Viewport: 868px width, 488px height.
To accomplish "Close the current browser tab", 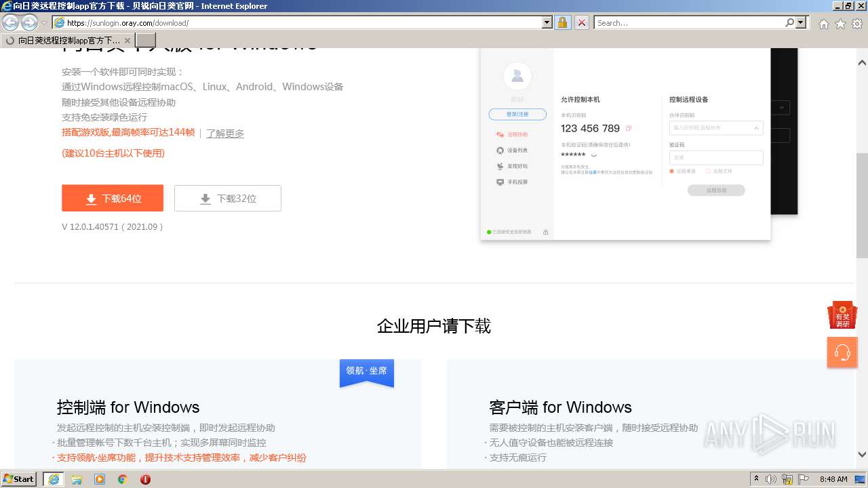I will pyautogui.click(x=127, y=40).
